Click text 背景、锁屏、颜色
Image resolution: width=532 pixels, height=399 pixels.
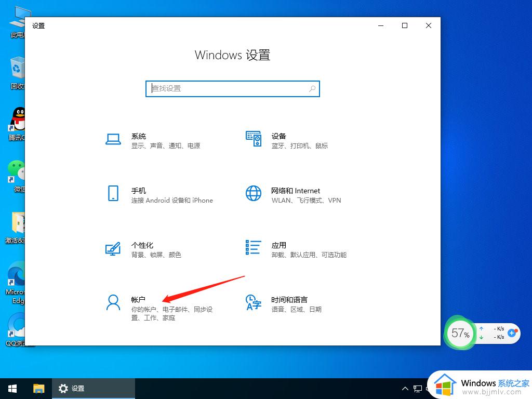pos(156,255)
